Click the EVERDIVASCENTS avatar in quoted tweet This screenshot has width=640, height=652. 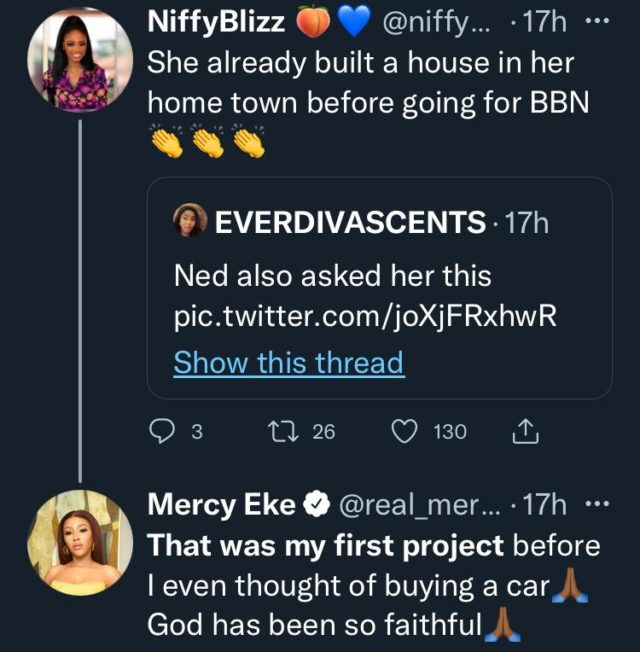tap(190, 222)
